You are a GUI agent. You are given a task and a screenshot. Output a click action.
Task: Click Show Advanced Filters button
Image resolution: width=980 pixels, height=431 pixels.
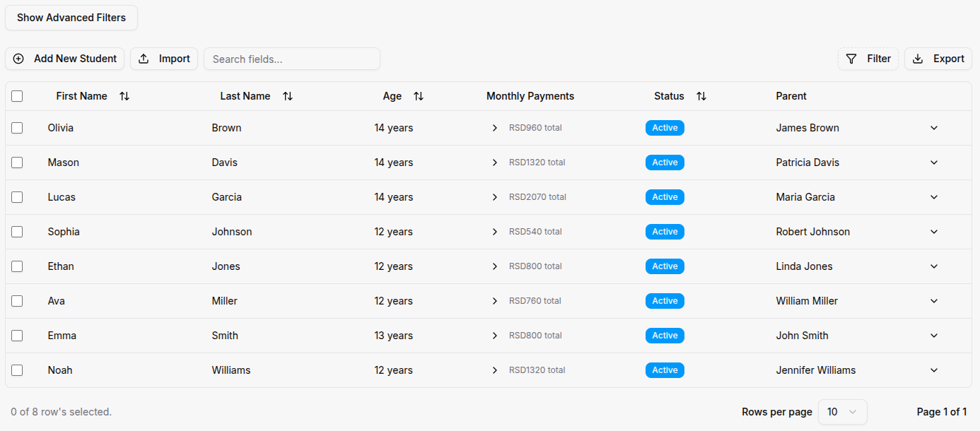[x=71, y=18]
